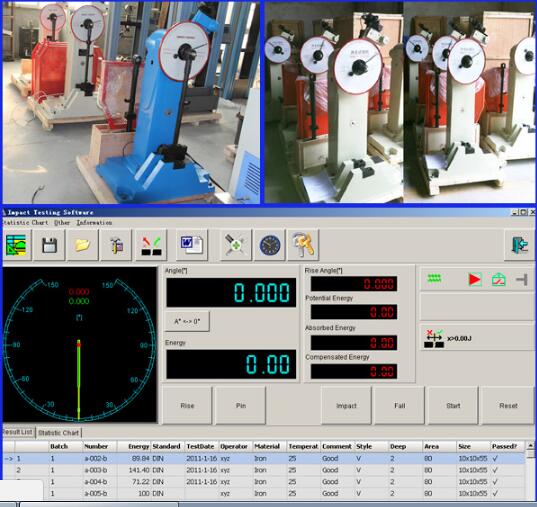Click the Rise Angle display

(x=354, y=284)
